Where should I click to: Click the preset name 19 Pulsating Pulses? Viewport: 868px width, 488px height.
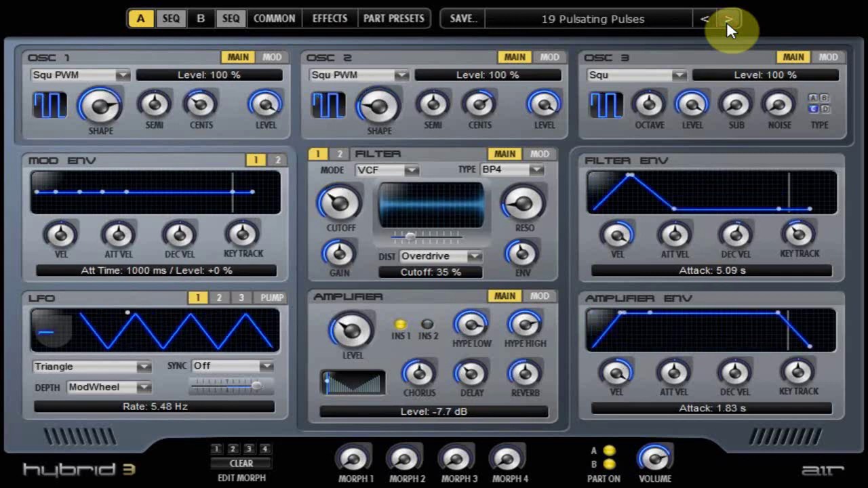click(593, 19)
